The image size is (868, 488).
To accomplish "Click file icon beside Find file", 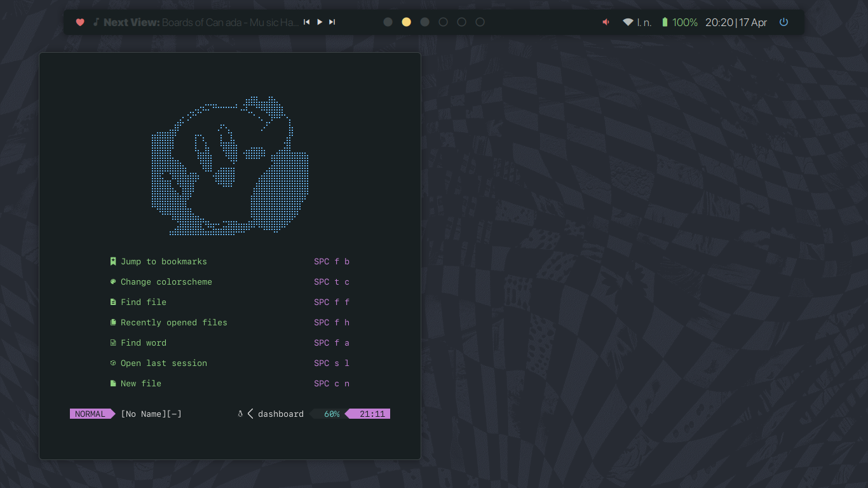I will (113, 302).
